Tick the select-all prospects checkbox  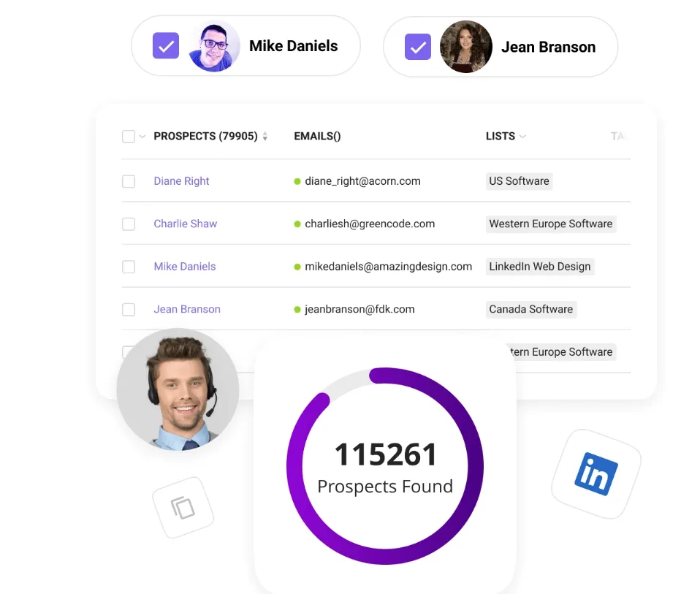coord(129,136)
